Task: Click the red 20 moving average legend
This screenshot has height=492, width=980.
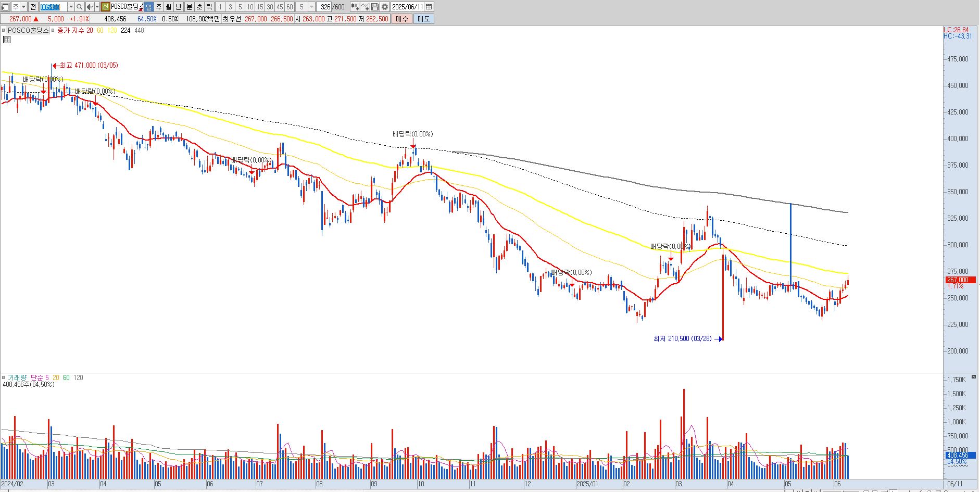Action: (90, 30)
